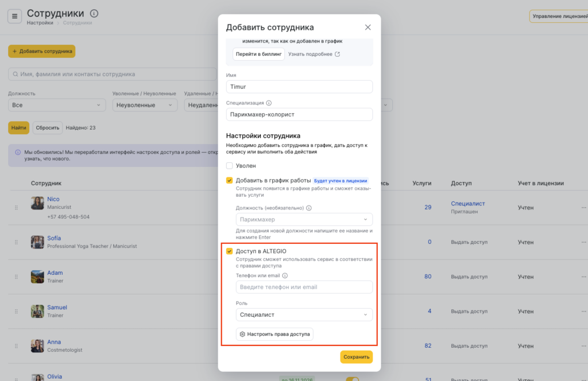Image resolution: width=588 pixels, height=381 pixels.
Task: Uncheck Добавить в график работы
Action: coord(230,180)
